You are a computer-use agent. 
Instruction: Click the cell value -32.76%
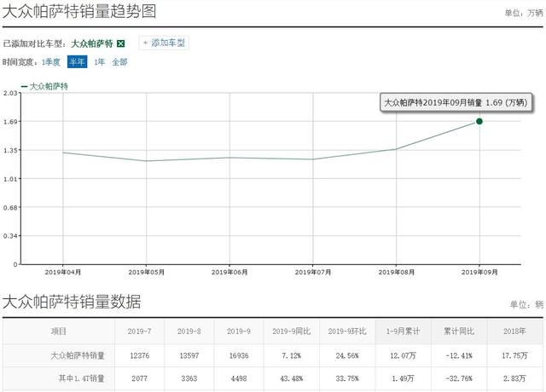point(459,378)
